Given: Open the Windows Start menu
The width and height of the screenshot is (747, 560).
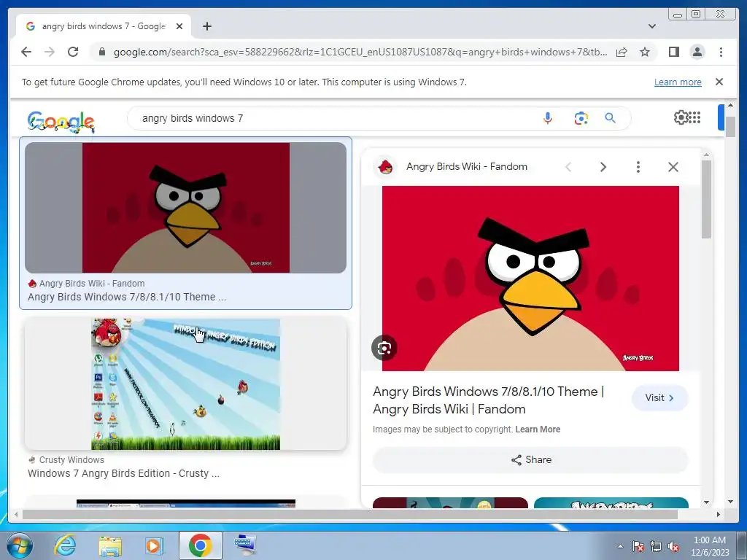Looking at the screenshot, I should tap(19, 545).
